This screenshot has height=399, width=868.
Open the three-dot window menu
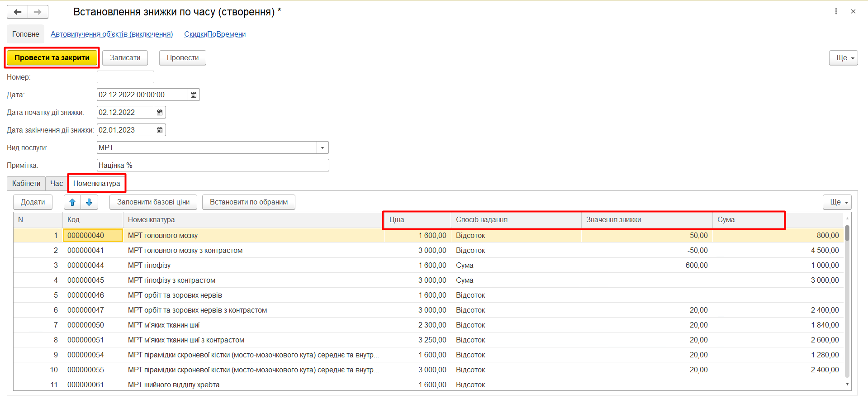click(836, 11)
